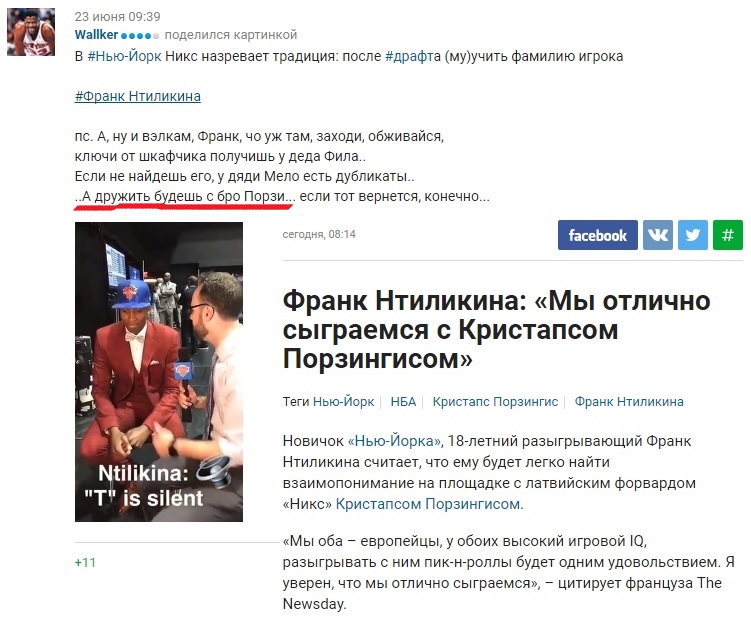Select the НБА tag
751x619 pixels.
click(x=403, y=401)
